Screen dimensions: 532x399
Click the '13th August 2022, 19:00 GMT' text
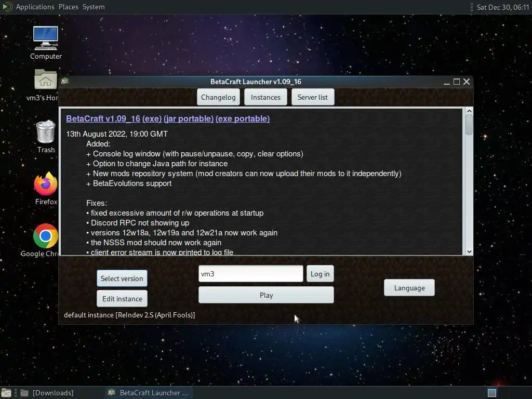(117, 134)
